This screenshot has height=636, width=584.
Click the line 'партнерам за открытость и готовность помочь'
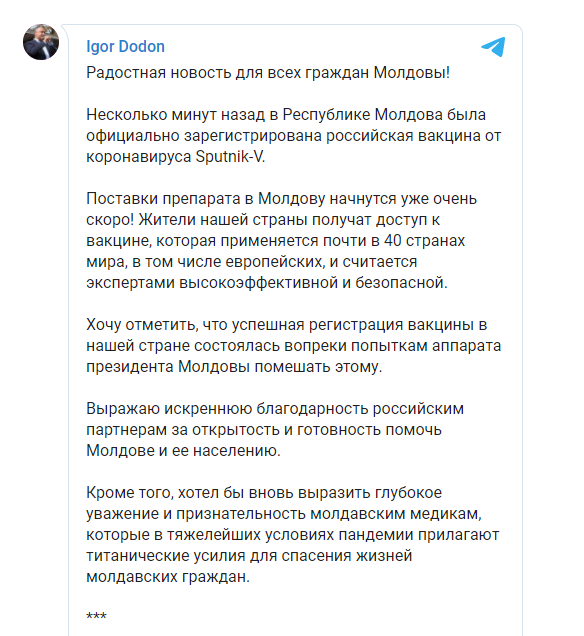(x=264, y=430)
